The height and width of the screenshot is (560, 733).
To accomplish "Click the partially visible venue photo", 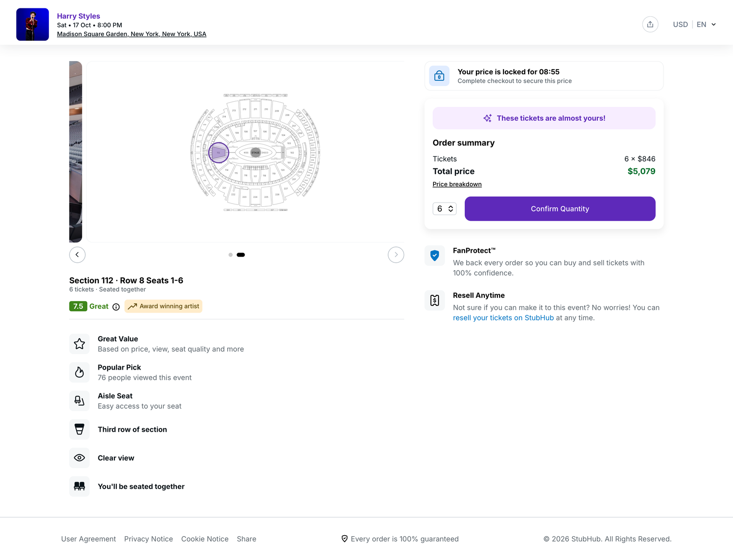I will [x=76, y=152].
